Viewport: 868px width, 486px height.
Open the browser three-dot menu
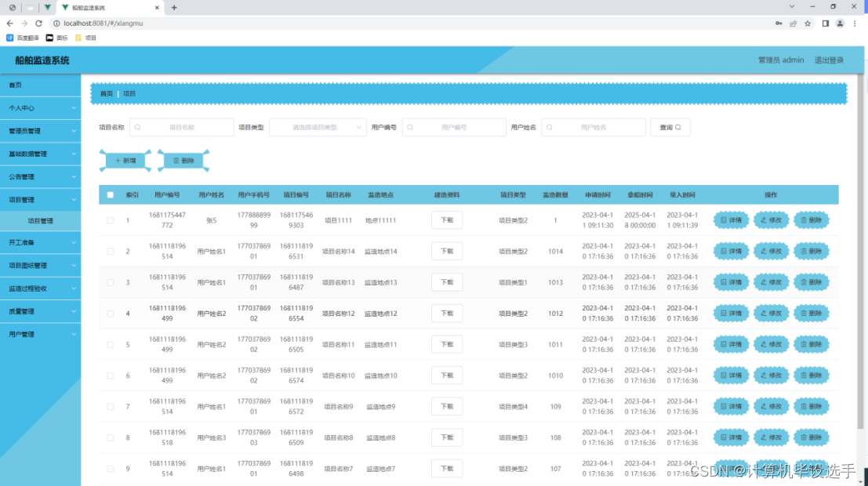[855, 24]
